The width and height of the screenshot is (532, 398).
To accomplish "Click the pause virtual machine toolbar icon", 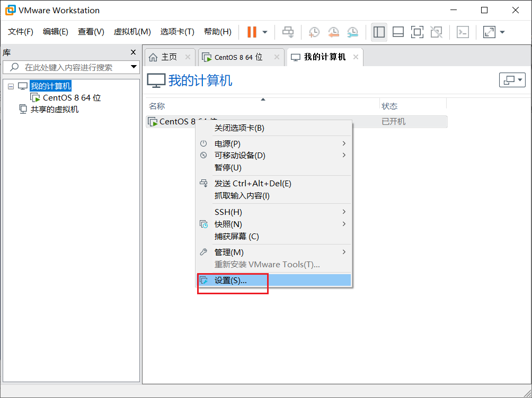I will 252,32.
